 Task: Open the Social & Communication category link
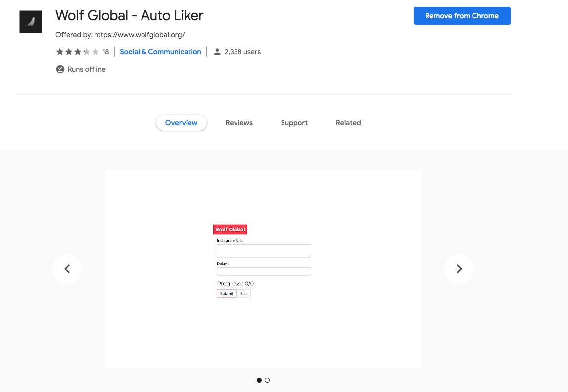click(x=160, y=52)
